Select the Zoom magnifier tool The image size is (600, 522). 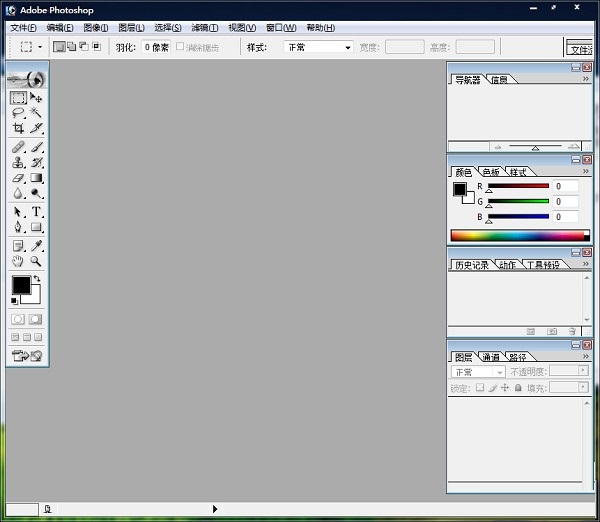[36, 261]
